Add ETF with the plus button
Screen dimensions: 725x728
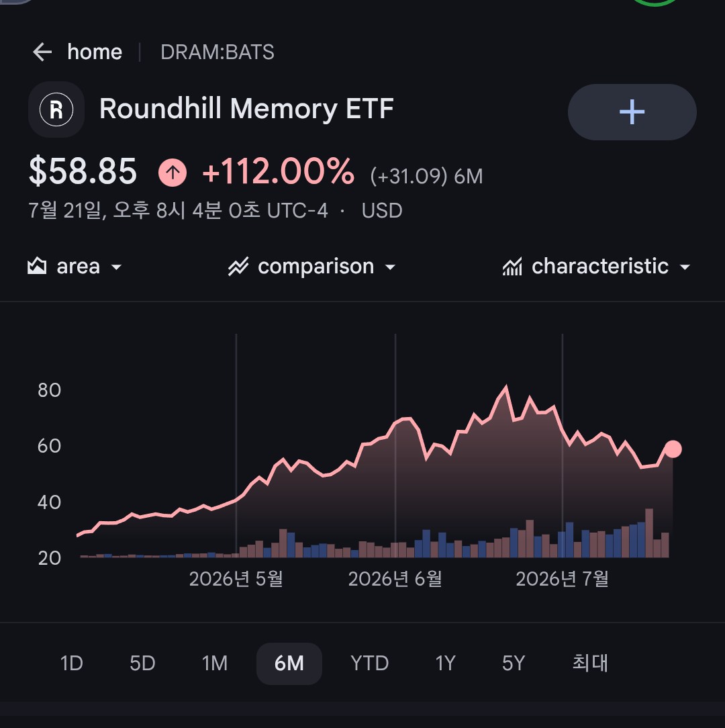pos(632,112)
